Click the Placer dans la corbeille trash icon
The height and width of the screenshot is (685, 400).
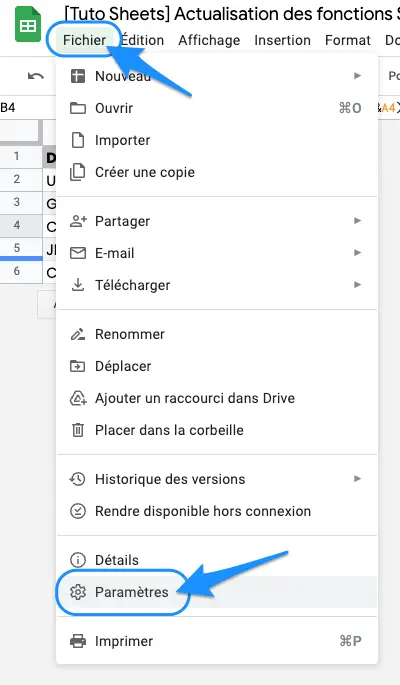pos(78,430)
